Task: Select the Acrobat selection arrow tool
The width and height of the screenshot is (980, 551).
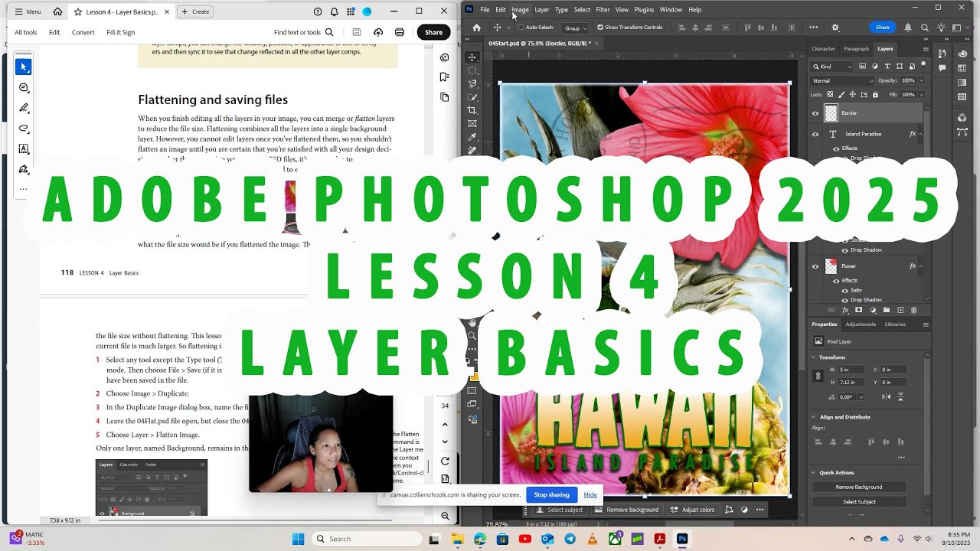Action: click(24, 67)
